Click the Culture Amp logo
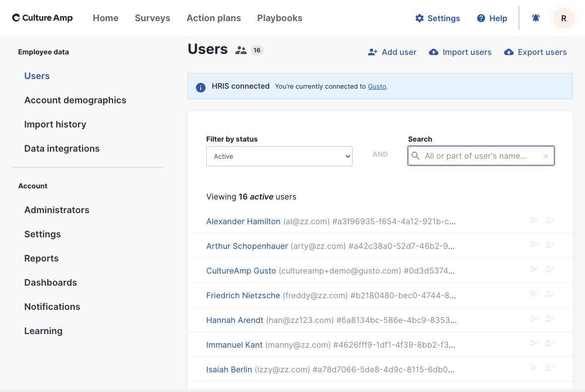The image size is (585, 392). 42,18
